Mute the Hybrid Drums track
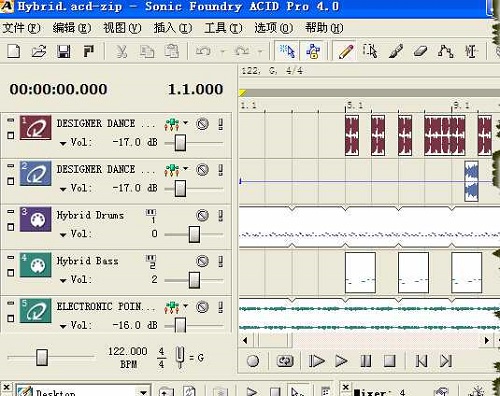The width and height of the screenshot is (500, 396). [202, 216]
